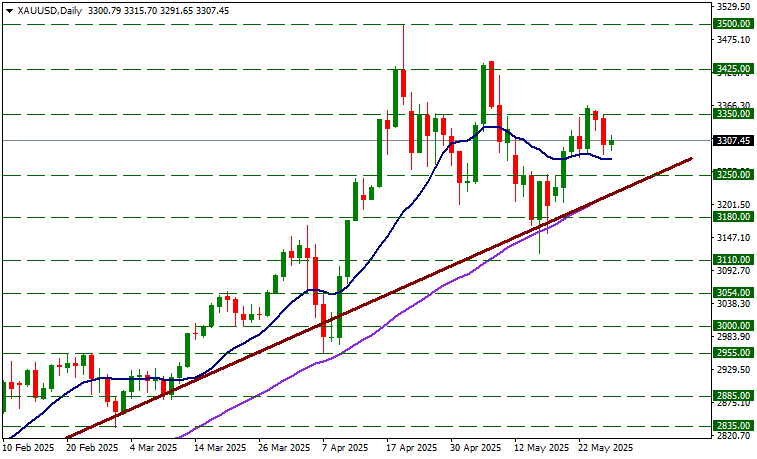Click the 2820.70 scale value
This screenshot has height=459, width=757.
(x=733, y=436)
